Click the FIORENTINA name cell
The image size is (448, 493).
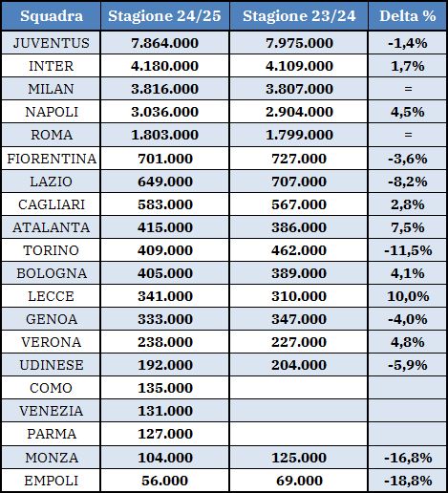point(51,159)
